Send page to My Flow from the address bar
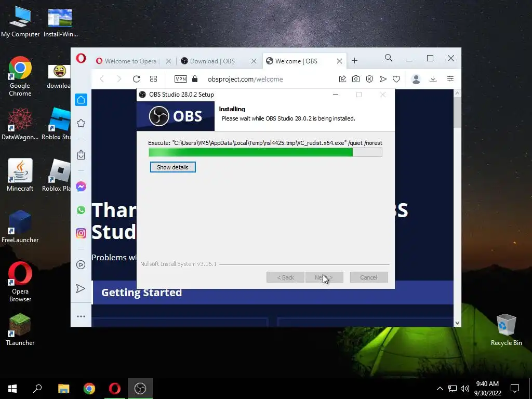This screenshot has height=399, width=532. pos(383,79)
